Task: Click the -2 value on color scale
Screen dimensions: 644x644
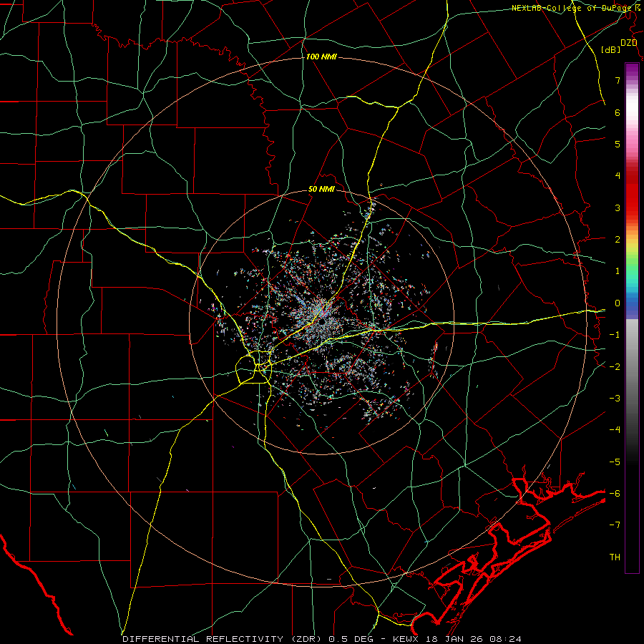Action: tap(615, 367)
